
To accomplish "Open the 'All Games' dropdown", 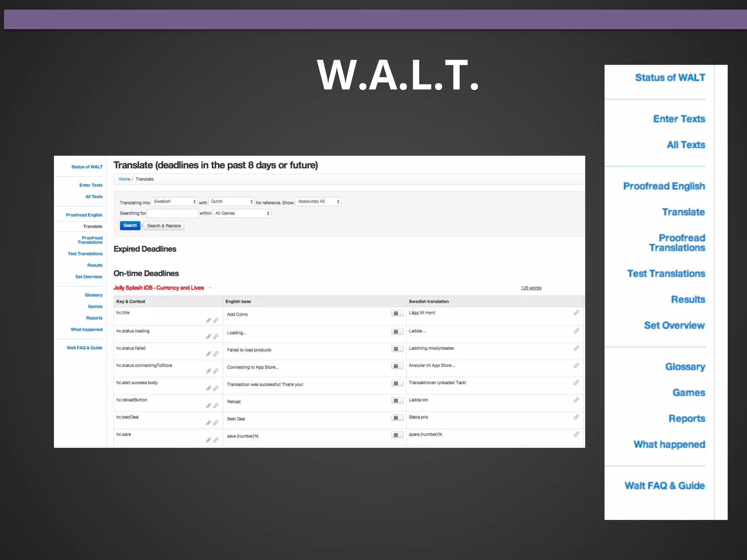I will click(242, 213).
